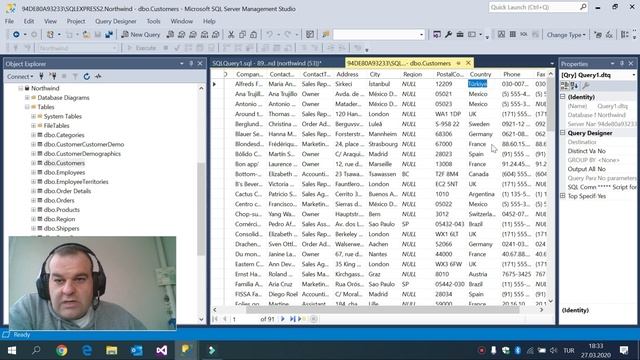Open Visual Studio from the taskbar
Viewport: 640px width, 360px height.
pyautogui.click(x=161, y=350)
